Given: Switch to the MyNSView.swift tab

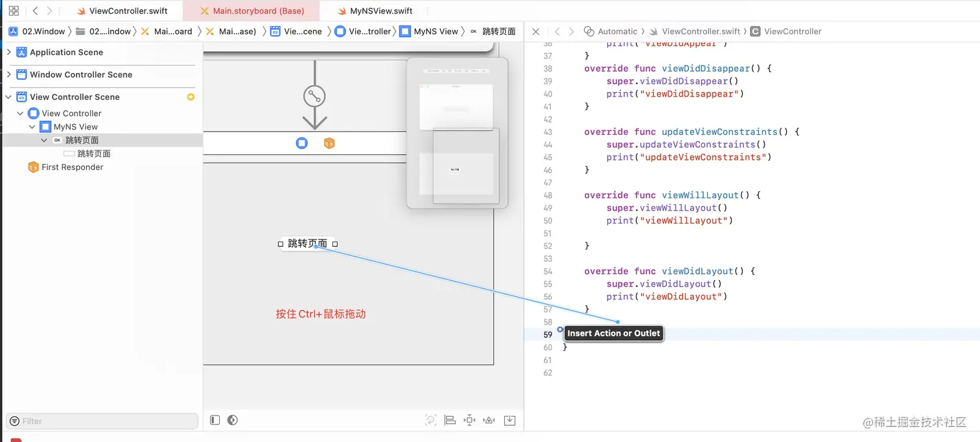Looking at the screenshot, I should pos(375,11).
